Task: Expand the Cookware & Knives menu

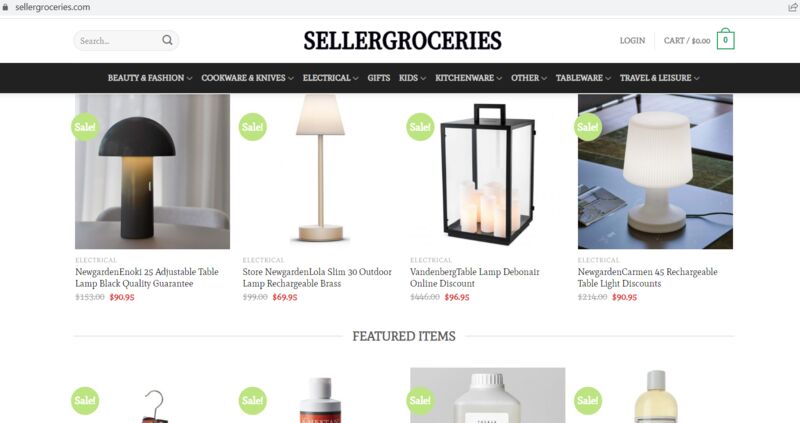Action: [x=247, y=78]
